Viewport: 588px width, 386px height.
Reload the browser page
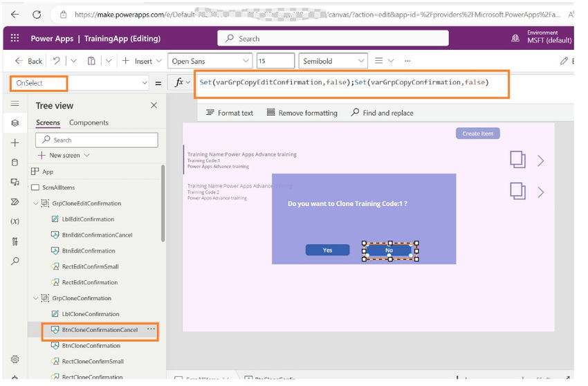click(x=37, y=15)
